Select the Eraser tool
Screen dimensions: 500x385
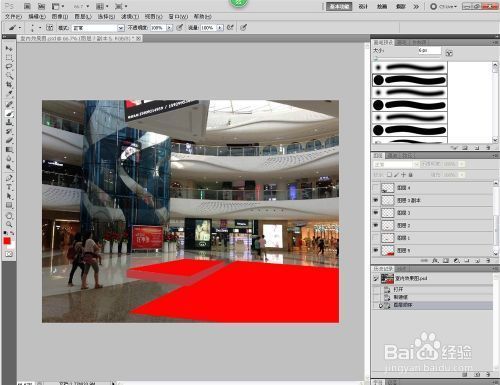9,141
